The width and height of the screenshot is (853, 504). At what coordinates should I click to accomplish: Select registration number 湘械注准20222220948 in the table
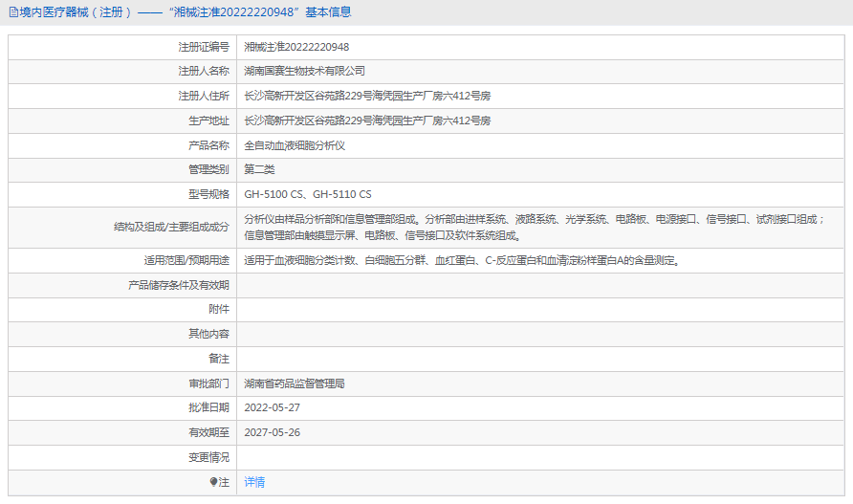tap(296, 48)
